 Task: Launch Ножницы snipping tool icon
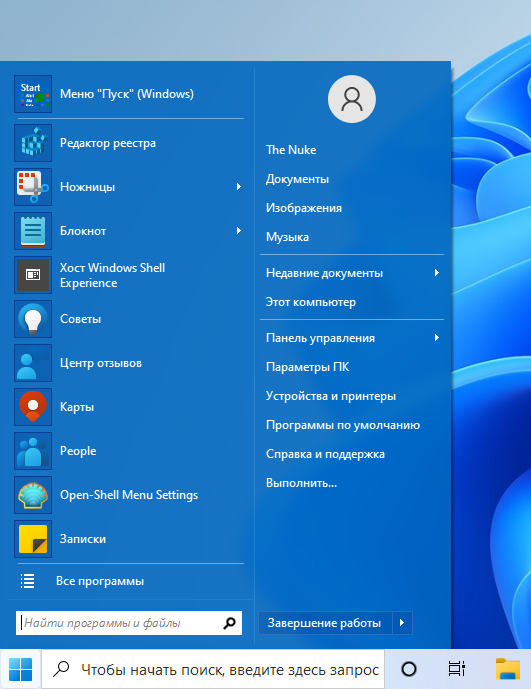pyautogui.click(x=33, y=187)
